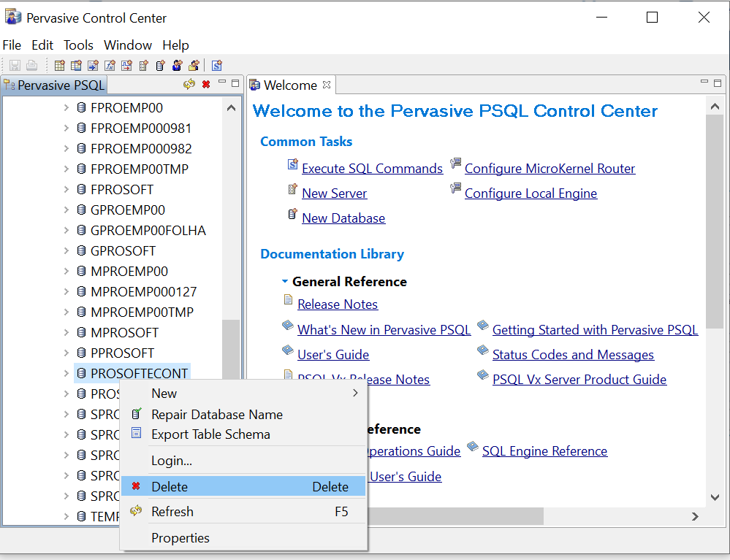The width and height of the screenshot is (730, 560).
Task: Maximize the Pervasive PSQL explorer panel
Action: 235,83
